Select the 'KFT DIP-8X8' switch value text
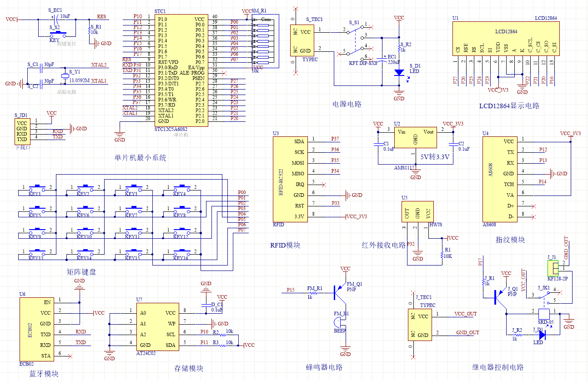588x381 pixels. [363, 63]
